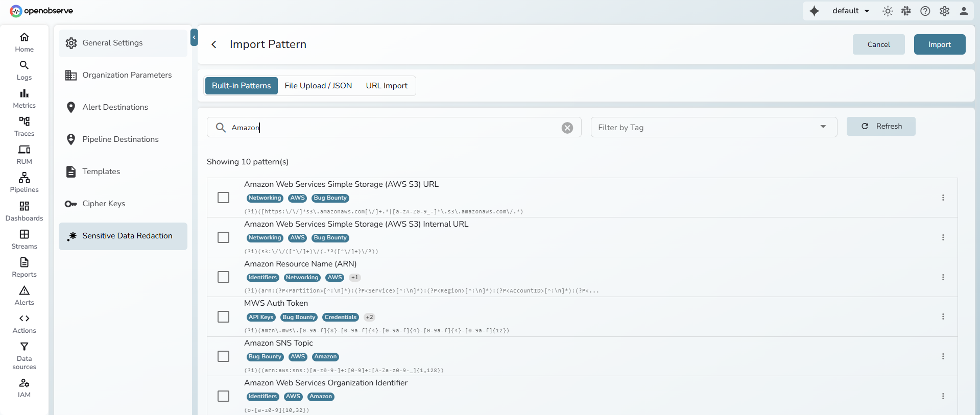This screenshot has width=980, height=415.
Task: Open more options for AWS S3 URL pattern
Action: click(x=943, y=198)
